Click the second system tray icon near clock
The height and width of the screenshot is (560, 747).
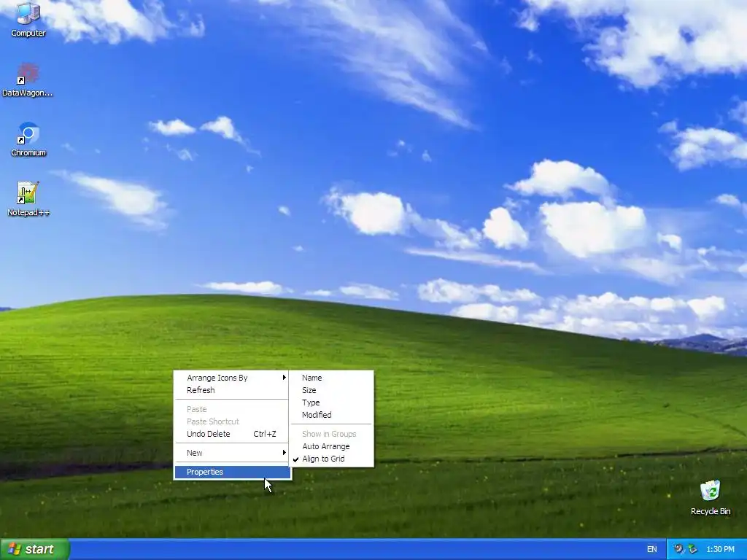(693, 549)
